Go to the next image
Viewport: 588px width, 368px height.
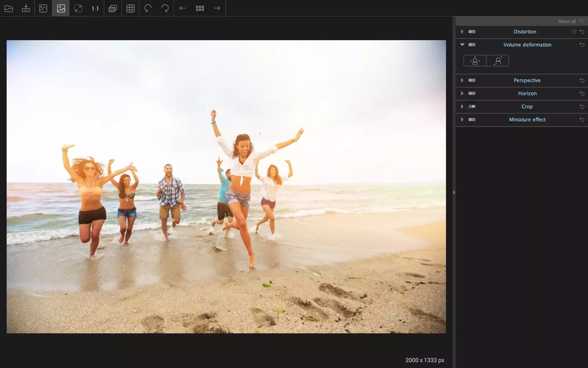(217, 8)
